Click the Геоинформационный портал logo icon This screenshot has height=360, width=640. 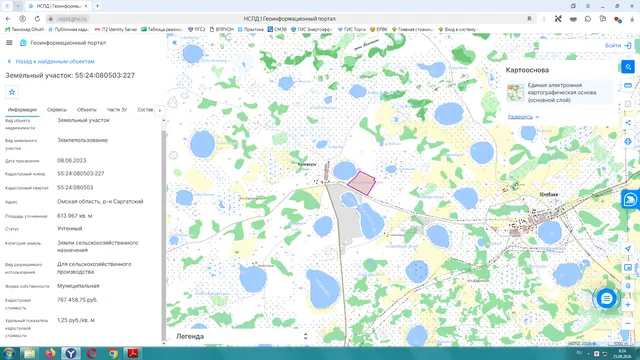(x=23, y=42)
